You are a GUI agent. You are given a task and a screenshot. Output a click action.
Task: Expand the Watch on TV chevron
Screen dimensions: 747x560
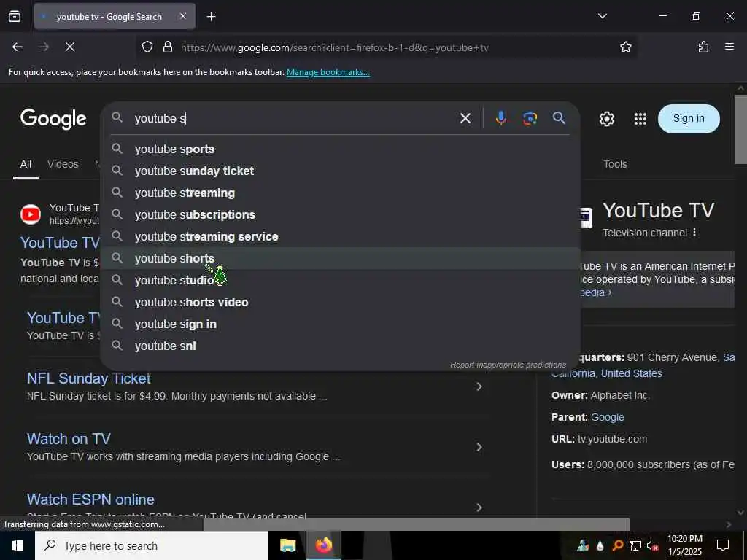tap(479, 447)
